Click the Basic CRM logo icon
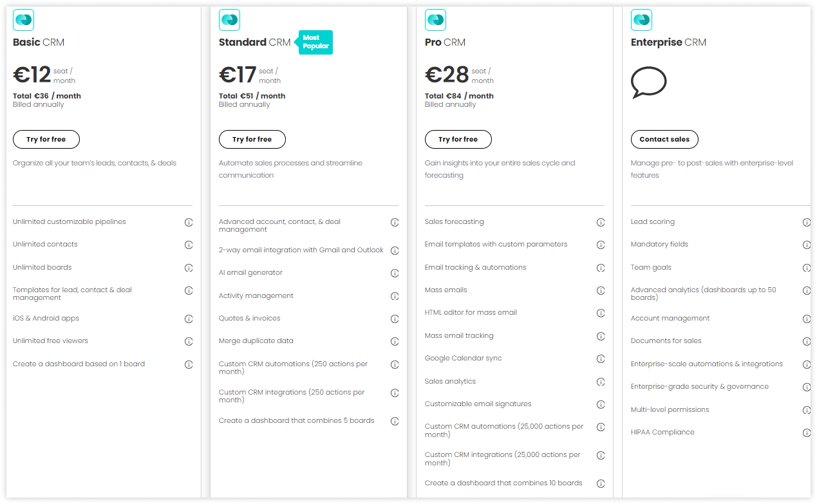Viewport: 817px width, 504px height. click(x=24, y=20)
